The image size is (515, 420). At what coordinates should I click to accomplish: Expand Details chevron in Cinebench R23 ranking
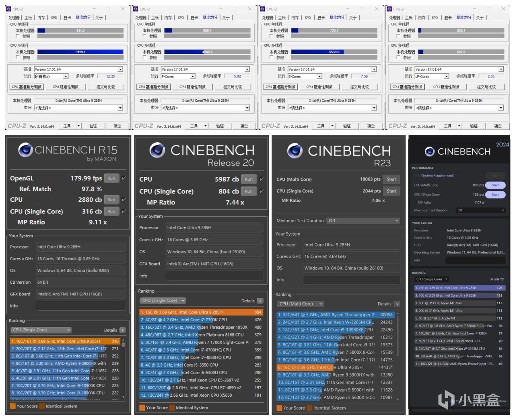click(x=397, y=304)
